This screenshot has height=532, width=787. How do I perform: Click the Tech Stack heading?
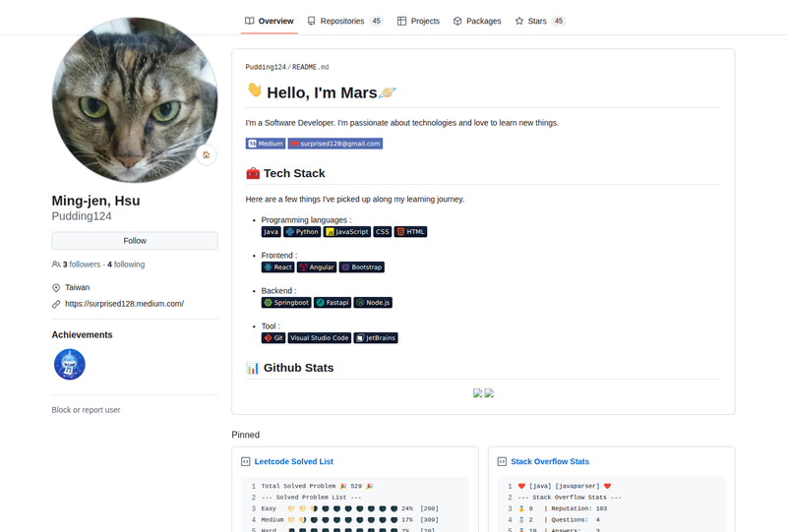tap(294, 173)
